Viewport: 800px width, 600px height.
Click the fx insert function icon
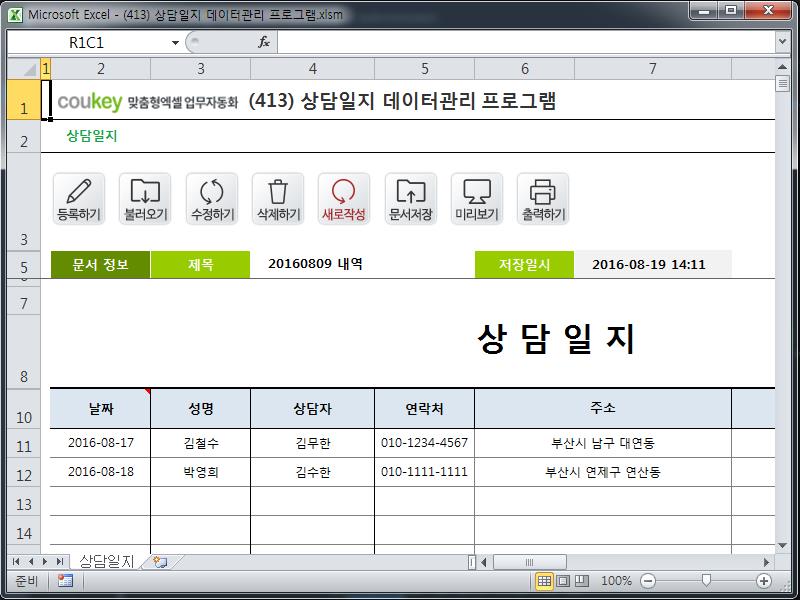click(x=264, y=42)
